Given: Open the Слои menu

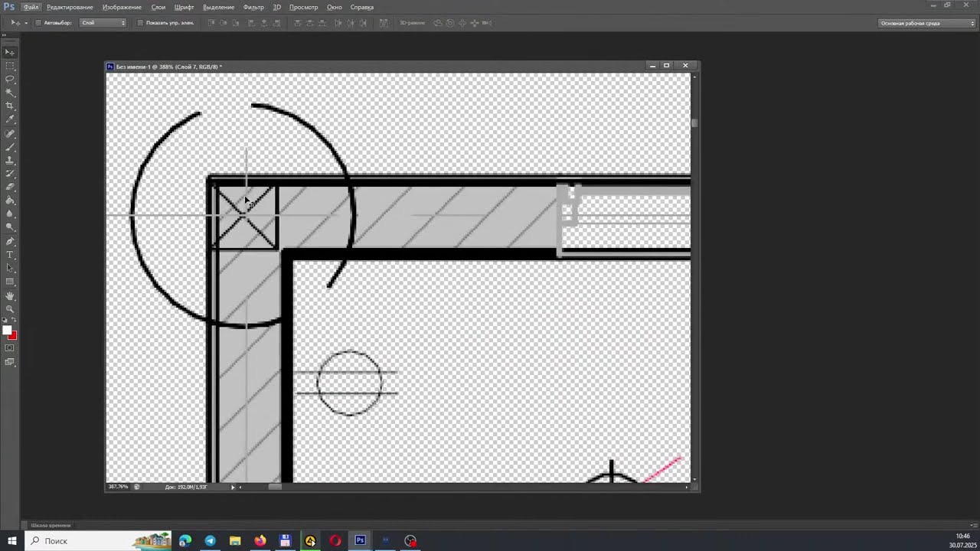Looking at the screenshot, I should [158, 7].
